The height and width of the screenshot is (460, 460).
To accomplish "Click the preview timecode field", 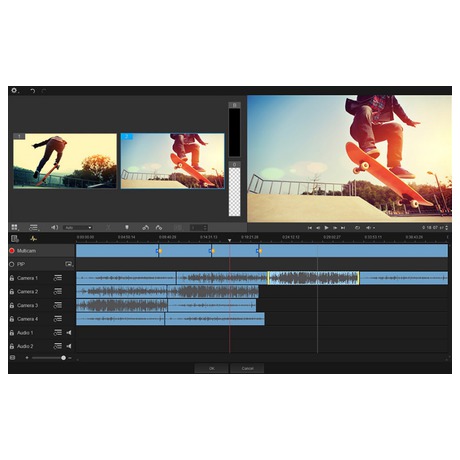I will 433,228.
